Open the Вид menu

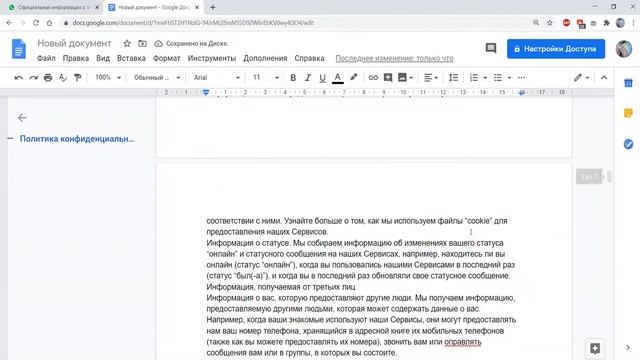tap(103, 58)
